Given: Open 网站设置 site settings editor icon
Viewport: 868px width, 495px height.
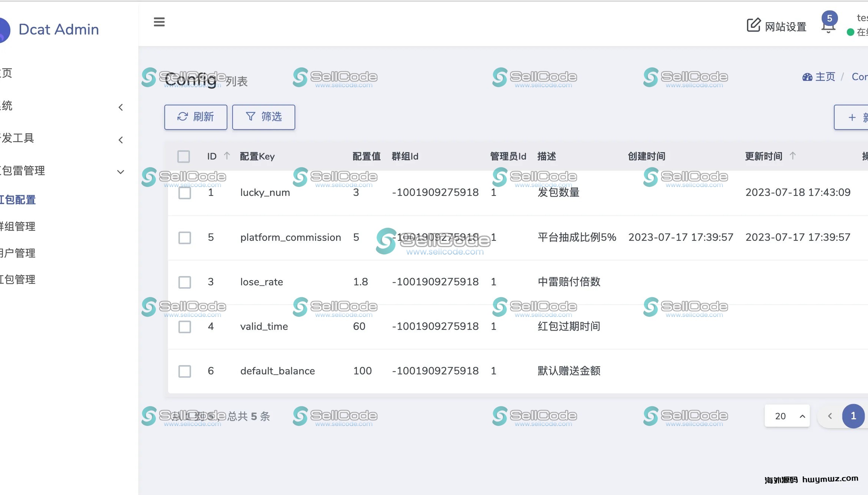Looking at the screenshot, I should tap(753, 24).
